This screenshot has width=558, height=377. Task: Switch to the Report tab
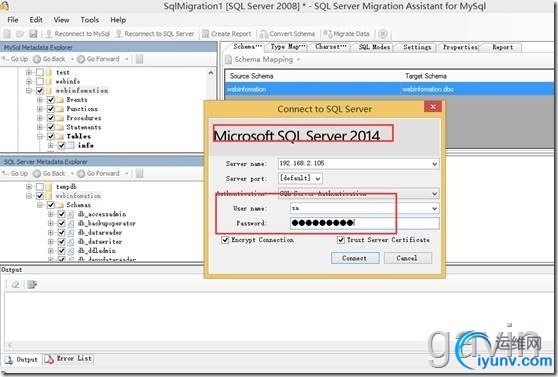[502, 47]
